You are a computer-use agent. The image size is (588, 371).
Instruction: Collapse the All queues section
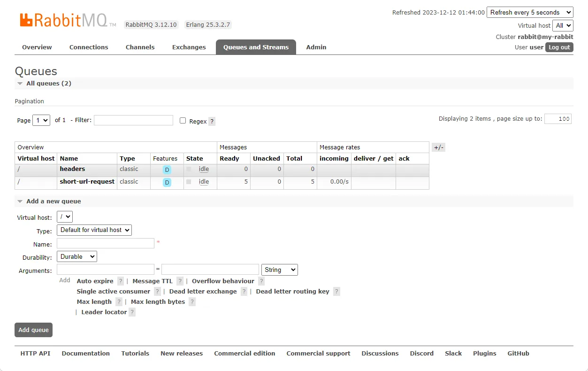coord(20,83)
